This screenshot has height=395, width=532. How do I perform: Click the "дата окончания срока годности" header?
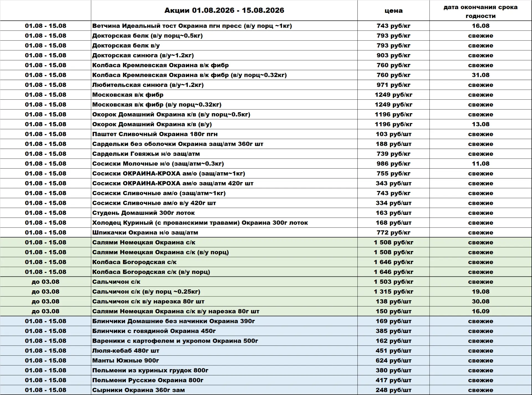(480, 11)
